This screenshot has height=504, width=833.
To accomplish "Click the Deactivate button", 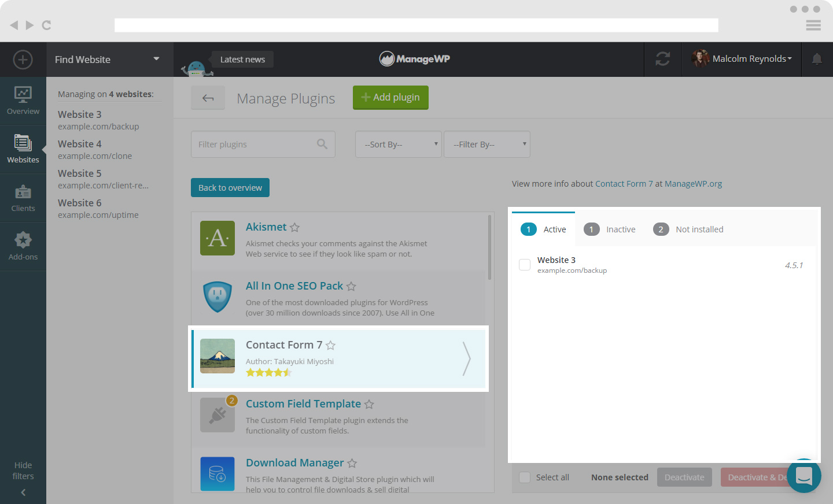I will pyautogui.click(x=684, y=477).
